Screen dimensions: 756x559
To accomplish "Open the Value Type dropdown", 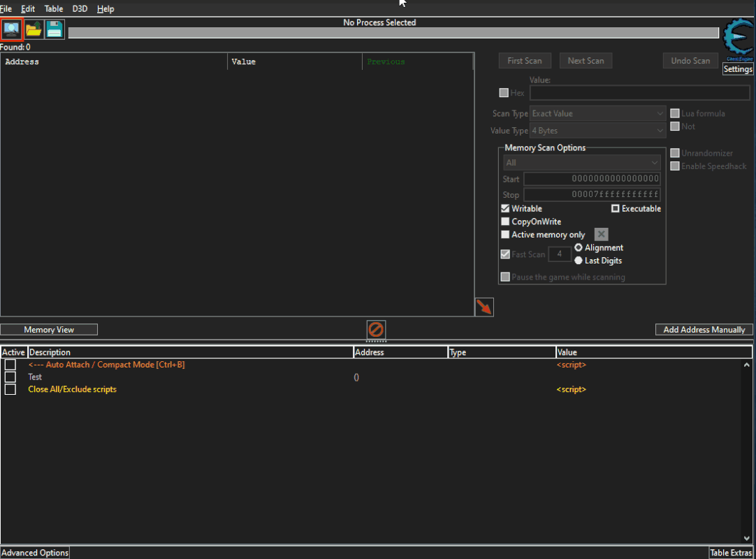I will [x=598, y=131].
